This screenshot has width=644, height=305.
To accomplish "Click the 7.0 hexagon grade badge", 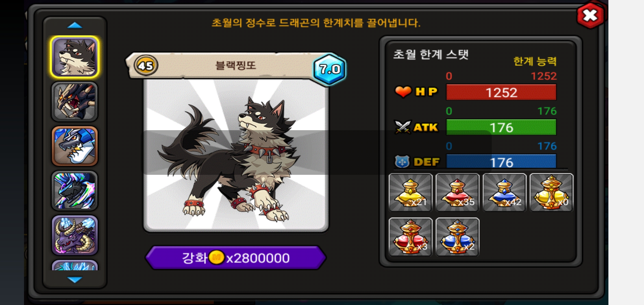I will pos(329,69).
